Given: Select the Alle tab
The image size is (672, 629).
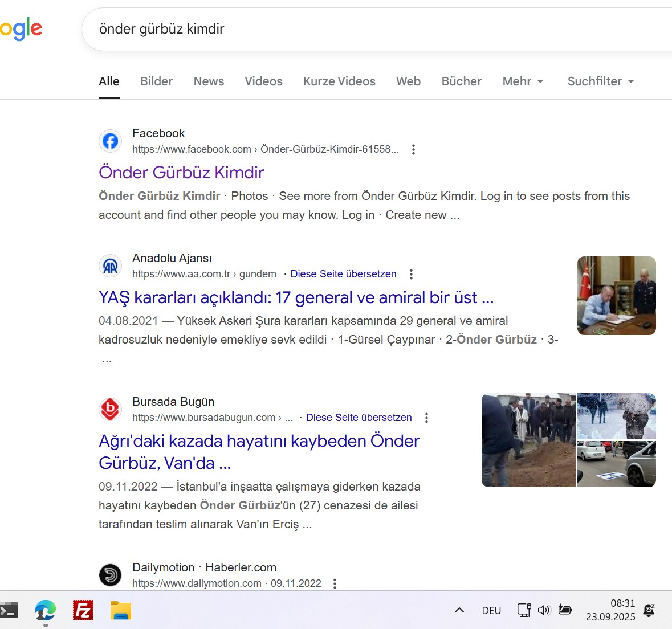Looking at the screenshot, I should 109,81.
